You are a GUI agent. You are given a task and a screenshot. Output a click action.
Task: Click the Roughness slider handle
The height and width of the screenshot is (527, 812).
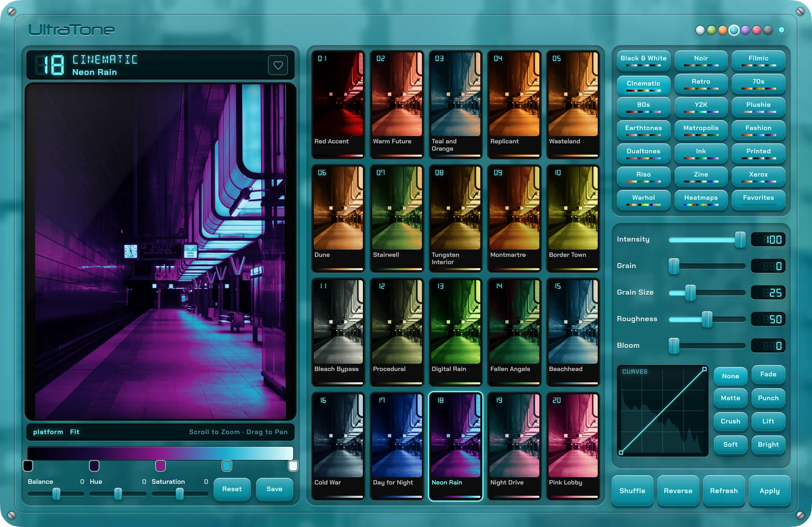point(707,319)
